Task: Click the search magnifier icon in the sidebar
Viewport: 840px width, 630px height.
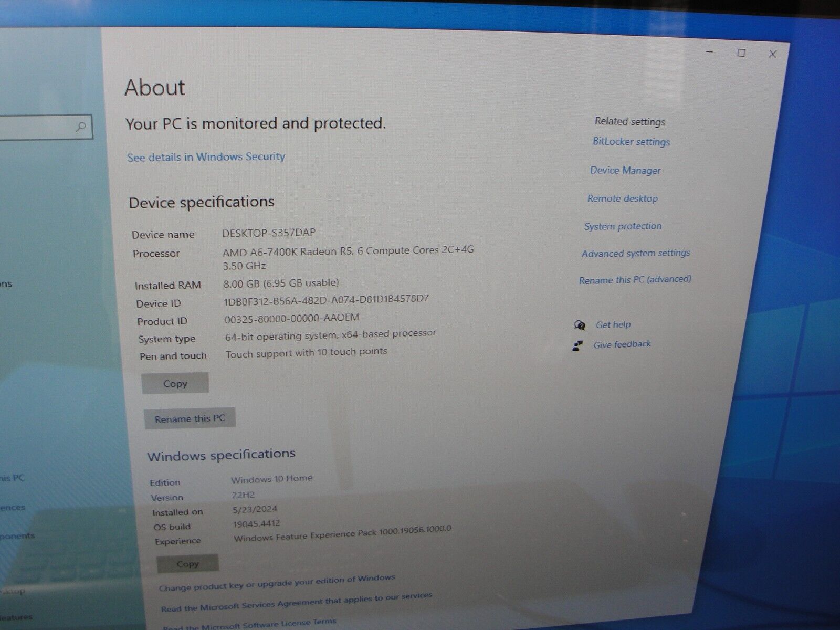Action: (x=81, y=127)
